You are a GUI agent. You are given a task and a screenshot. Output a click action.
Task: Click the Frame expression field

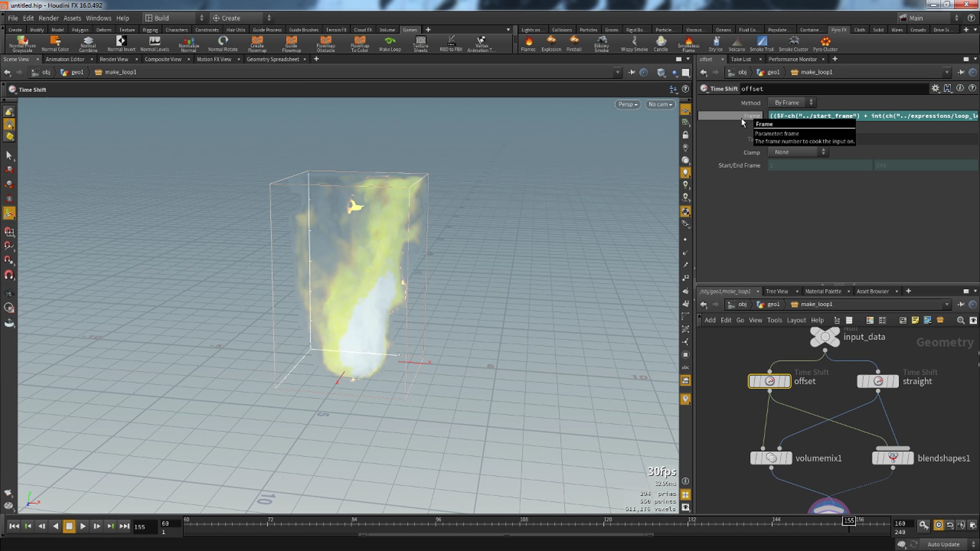point(873,116)
